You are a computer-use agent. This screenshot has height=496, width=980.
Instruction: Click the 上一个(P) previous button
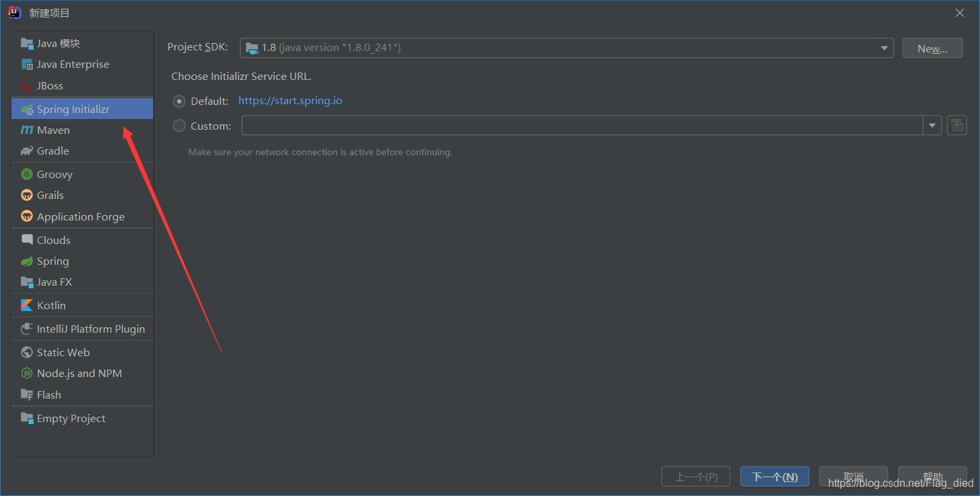click(x=696, y=477)
